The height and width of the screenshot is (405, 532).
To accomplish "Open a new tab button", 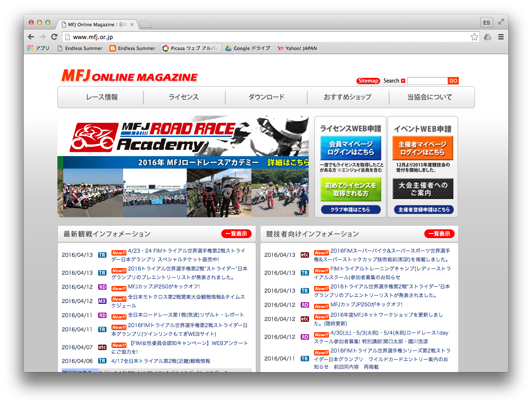I will [146, 25].
